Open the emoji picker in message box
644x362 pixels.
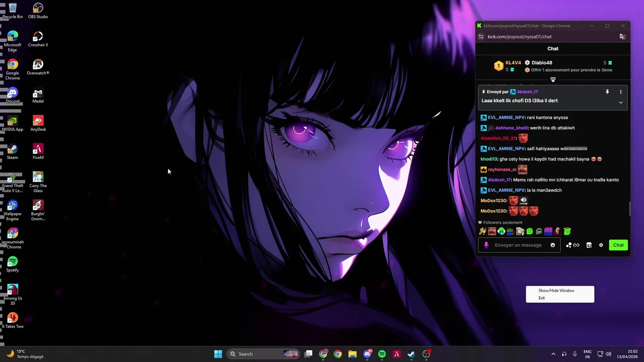pos(552,245)
